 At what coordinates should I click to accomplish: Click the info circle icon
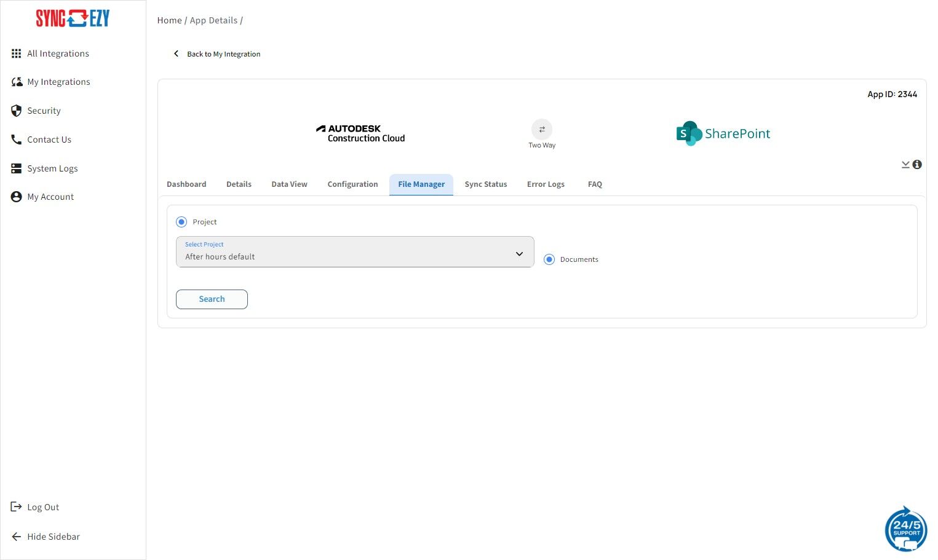click(917, 165)
